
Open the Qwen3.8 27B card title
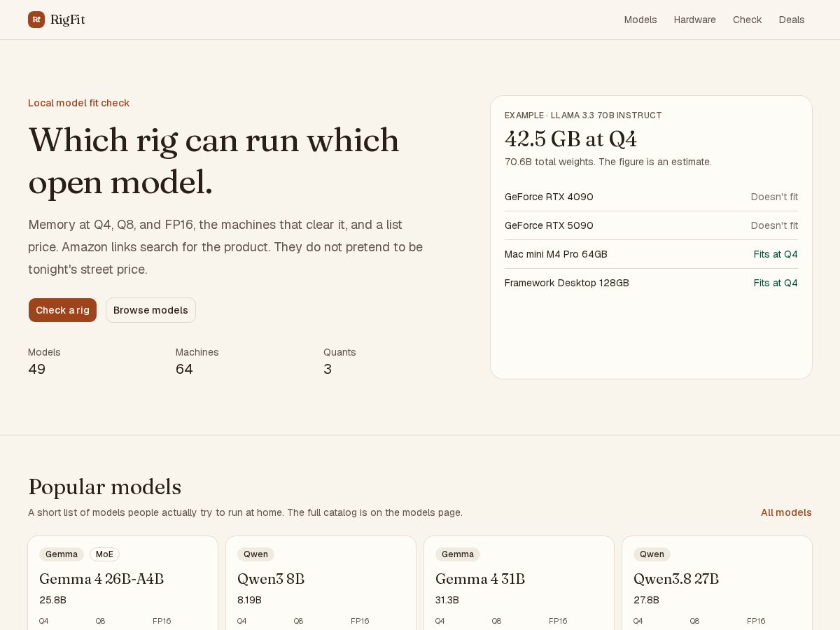676,579
